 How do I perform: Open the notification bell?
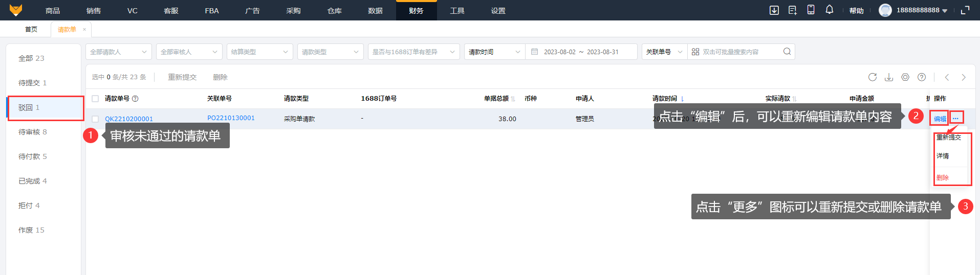(830, 10)
